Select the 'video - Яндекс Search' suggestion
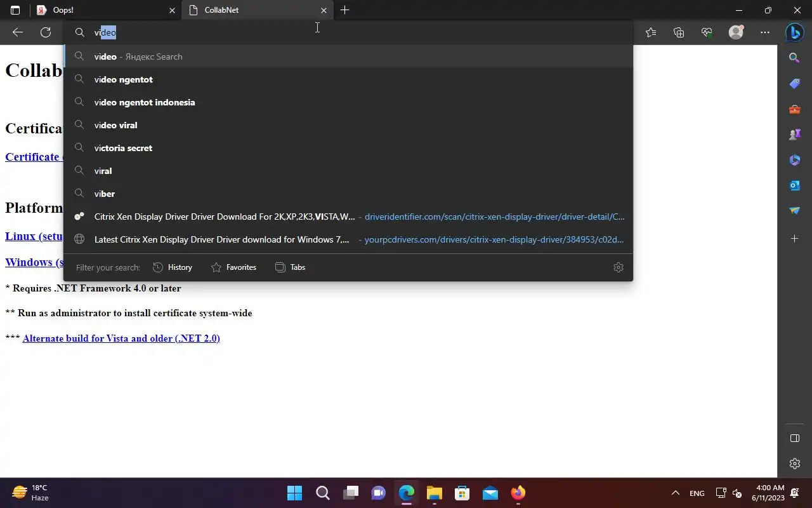Viewport: 812px width, 508px height. point(348,57)
